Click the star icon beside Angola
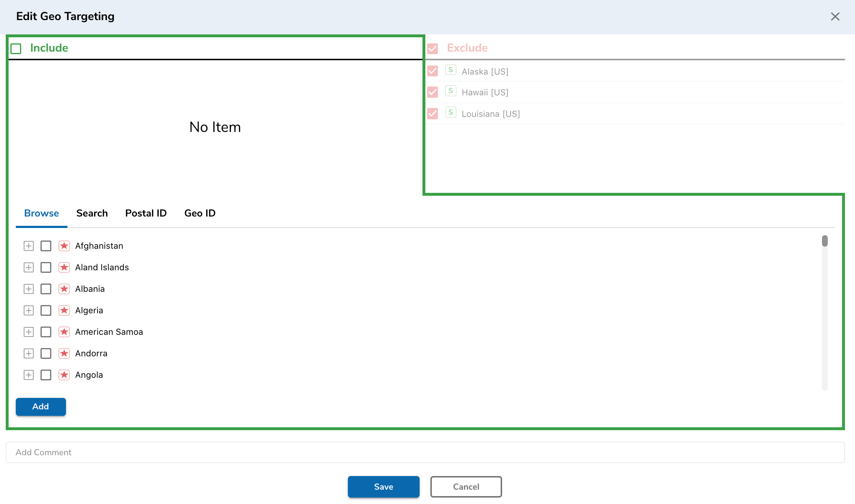The width and height of the screenshot is (855, 504). 64,375
